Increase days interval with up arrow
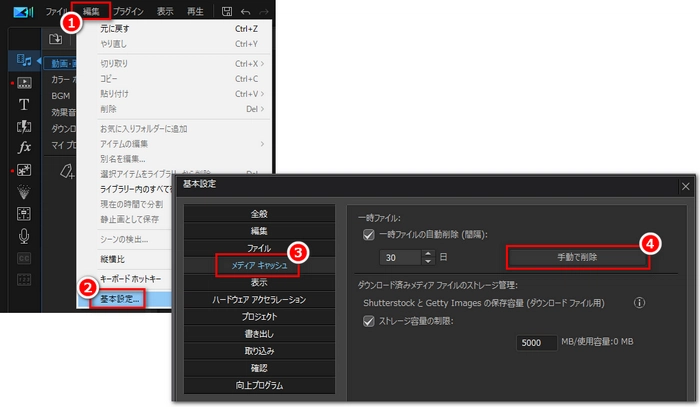 pos(428,253)
